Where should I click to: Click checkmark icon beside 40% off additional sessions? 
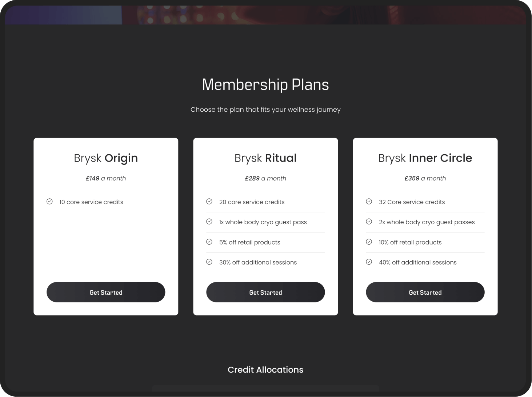369,262
